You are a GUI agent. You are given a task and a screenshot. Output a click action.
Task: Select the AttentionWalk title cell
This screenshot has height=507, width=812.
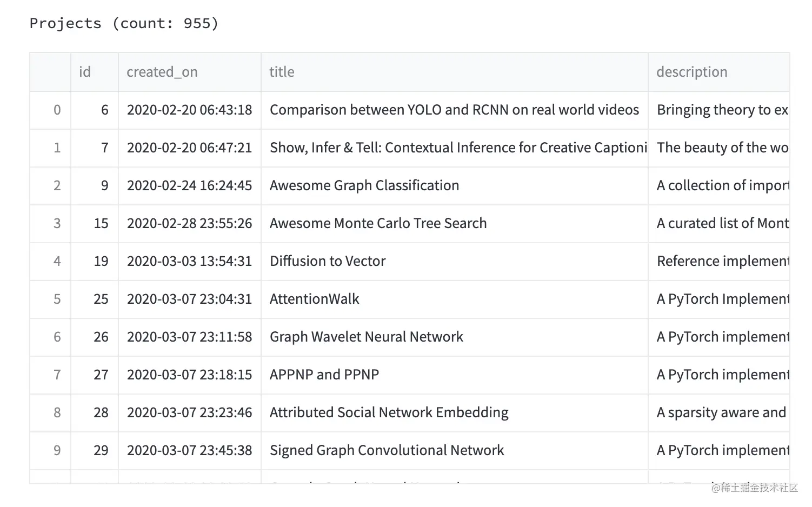tap(314, 299)
